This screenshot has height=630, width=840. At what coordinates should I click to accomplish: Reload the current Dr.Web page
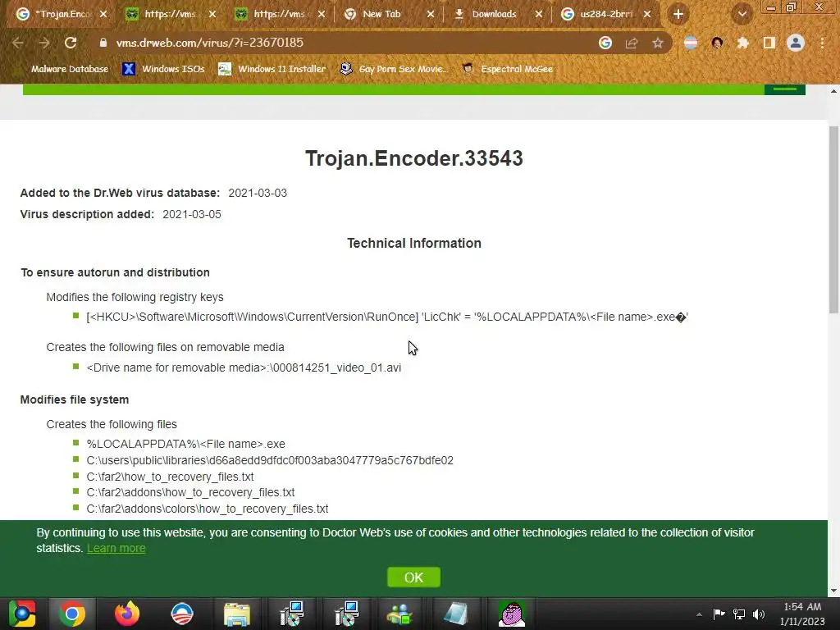coord(71,43)
